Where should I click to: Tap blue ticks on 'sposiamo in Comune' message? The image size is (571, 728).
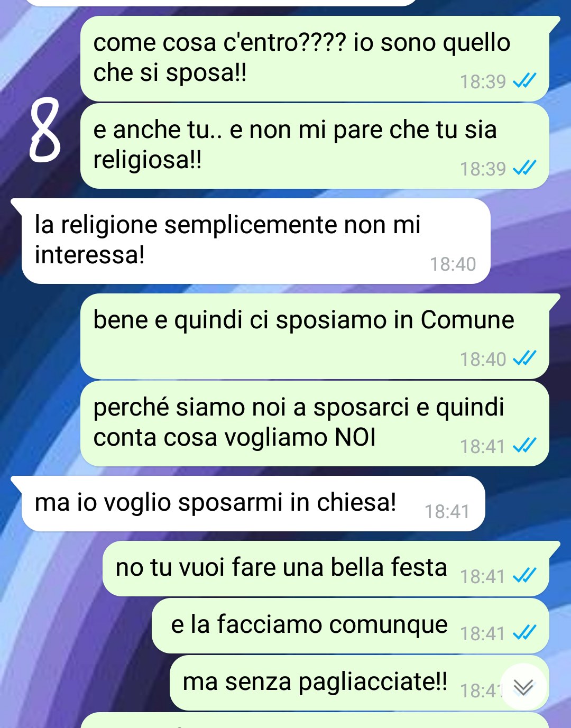pos(524,358)
